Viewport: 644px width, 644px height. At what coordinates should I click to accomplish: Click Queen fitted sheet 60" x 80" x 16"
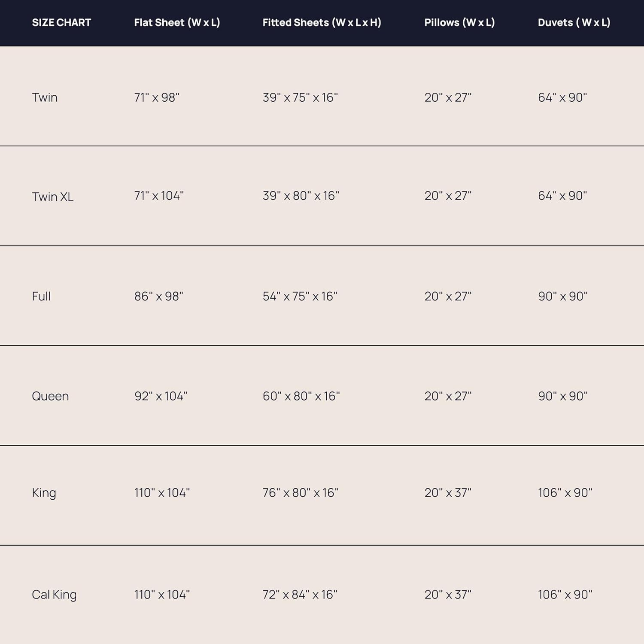(x=301, y=396)
